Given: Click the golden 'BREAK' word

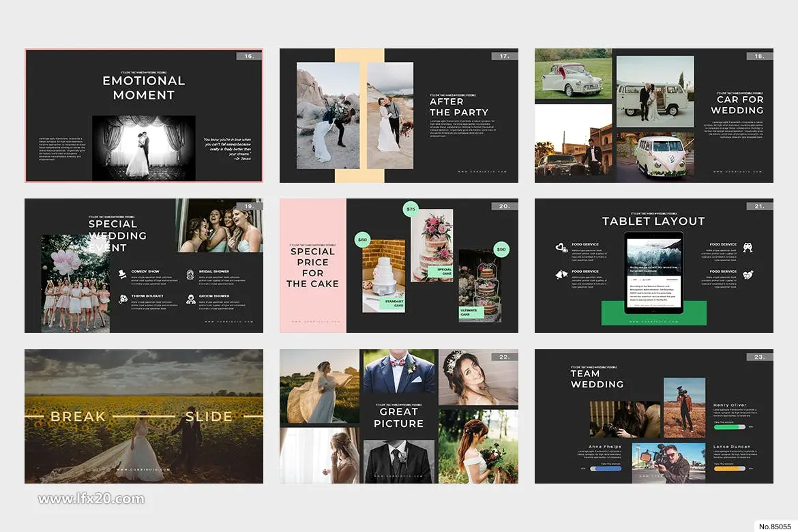Looking at the screenshot, I should click(78, 417).
